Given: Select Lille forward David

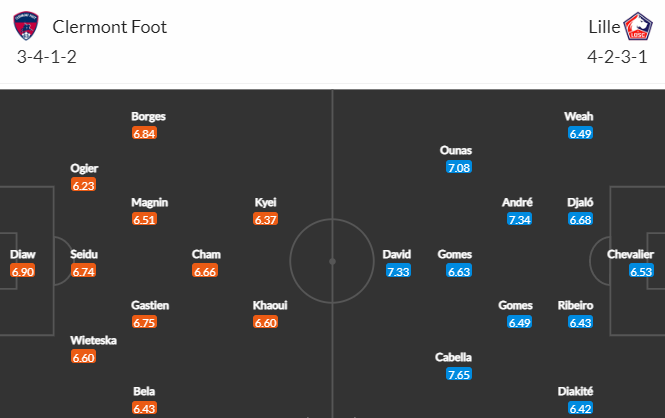Looking at the screenshot, I should (397, 254).
